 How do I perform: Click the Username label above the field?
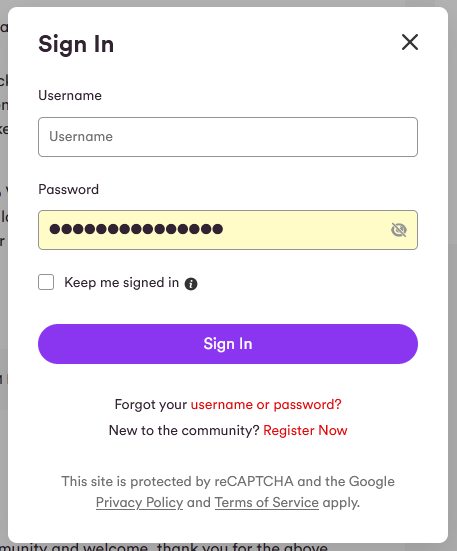point(70,96)
